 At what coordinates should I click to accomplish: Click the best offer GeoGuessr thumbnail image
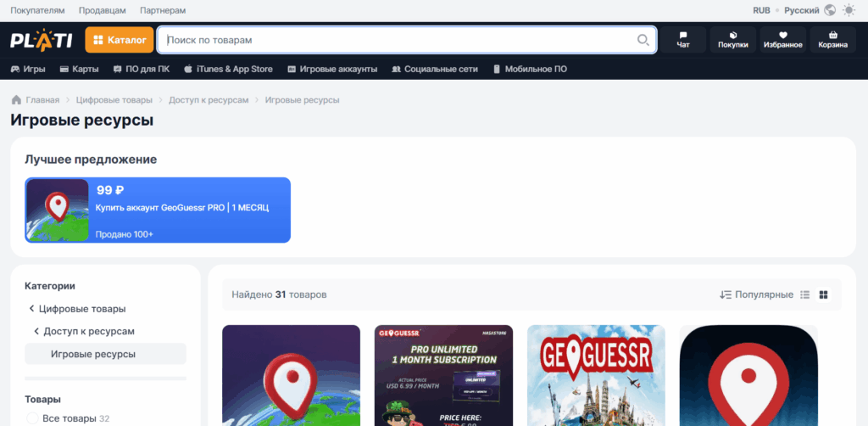58,210
